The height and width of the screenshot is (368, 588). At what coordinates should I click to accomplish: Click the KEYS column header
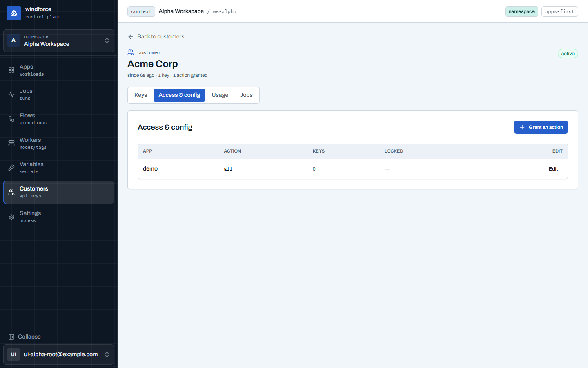pyautogui.click(x=318, y=151)
